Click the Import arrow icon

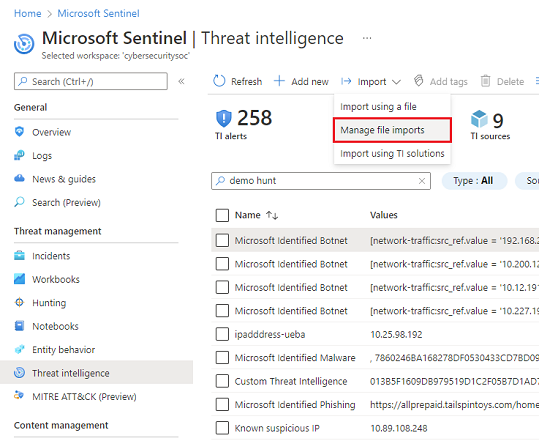pos(346,81)
